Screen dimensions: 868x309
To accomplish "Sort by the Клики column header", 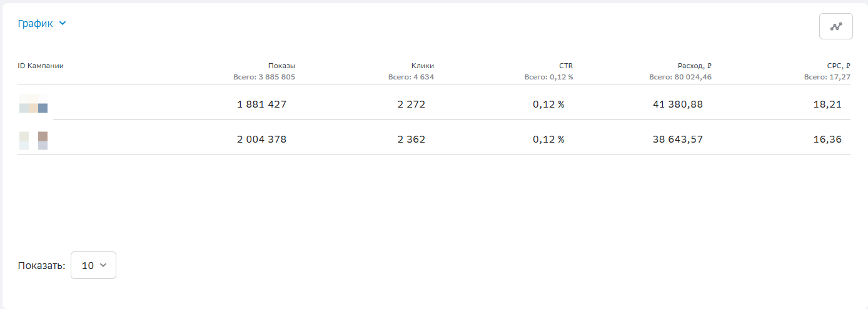I will click(x=422, y=66).
